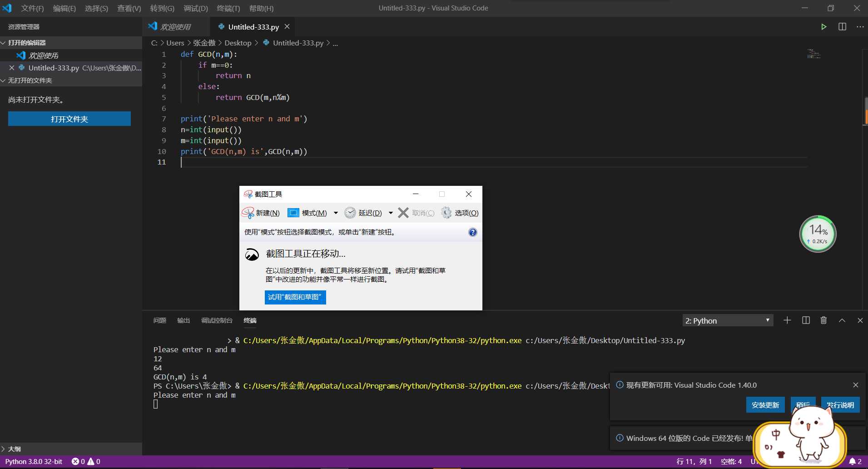868x469 pixels.
Task: Select Python 3.8.0 32-bit interpreter in status bar
Action: (34, 461)
